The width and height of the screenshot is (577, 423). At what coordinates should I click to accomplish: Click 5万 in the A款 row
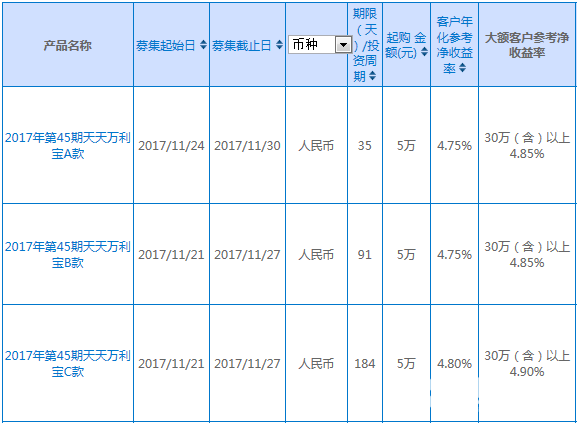[406, 146]
